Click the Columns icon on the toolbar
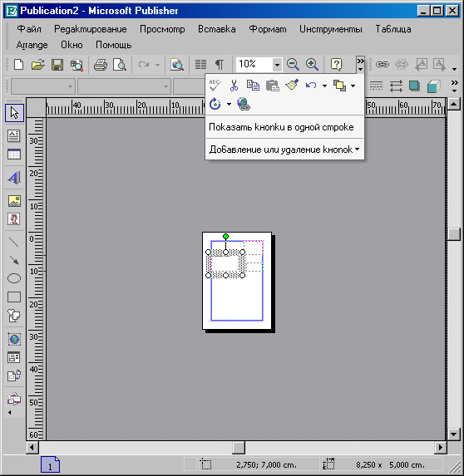Viewport: 464px width, 476px height. pyautogui.click(x=200, y=64)
